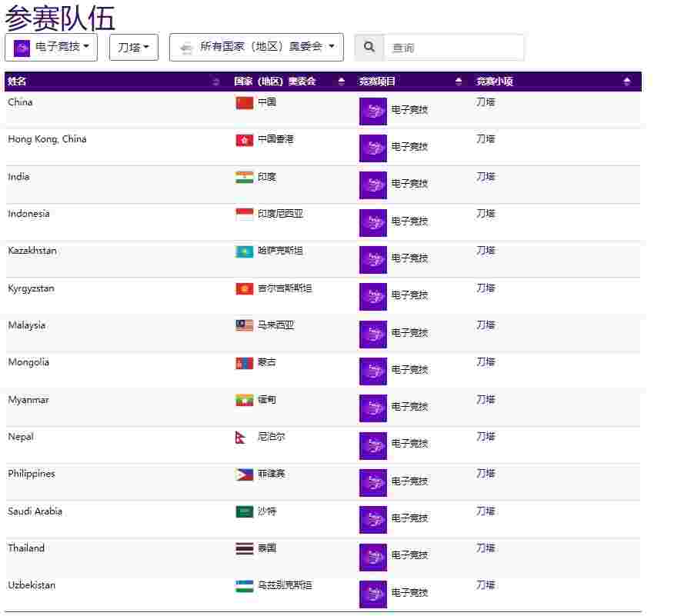Toggle sort on 国家（地区）奥委会 column
The height and width of the screenshot is (616, 674).
pyautogui.click(x=342, y=82)
